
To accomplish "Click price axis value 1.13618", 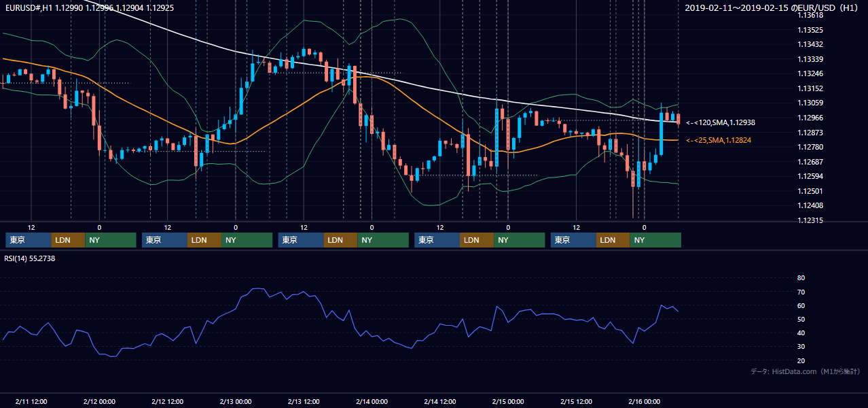I will 810,15.
